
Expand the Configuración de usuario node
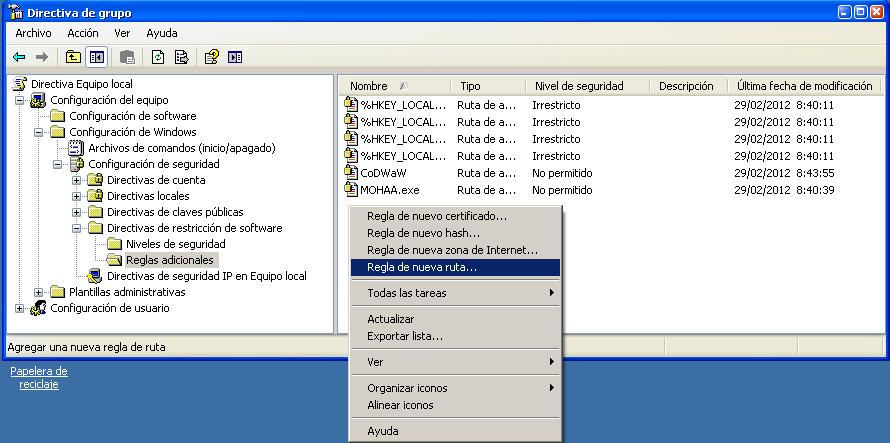[20, 308]
